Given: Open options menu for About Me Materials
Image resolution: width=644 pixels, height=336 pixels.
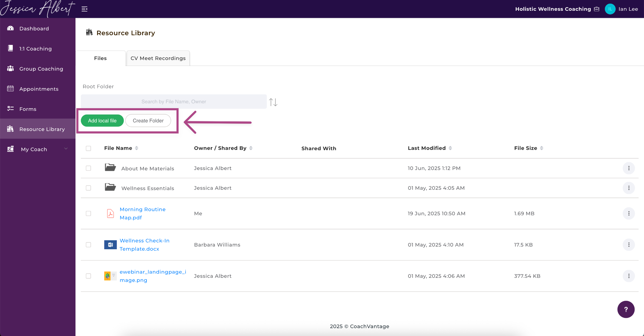Looking at the screenshot, I should tap(629, 168).
